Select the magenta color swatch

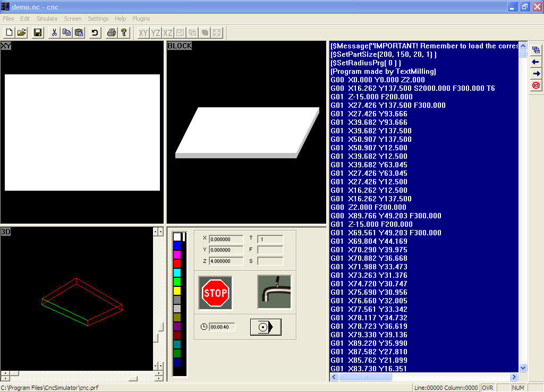tap(177, 254)
